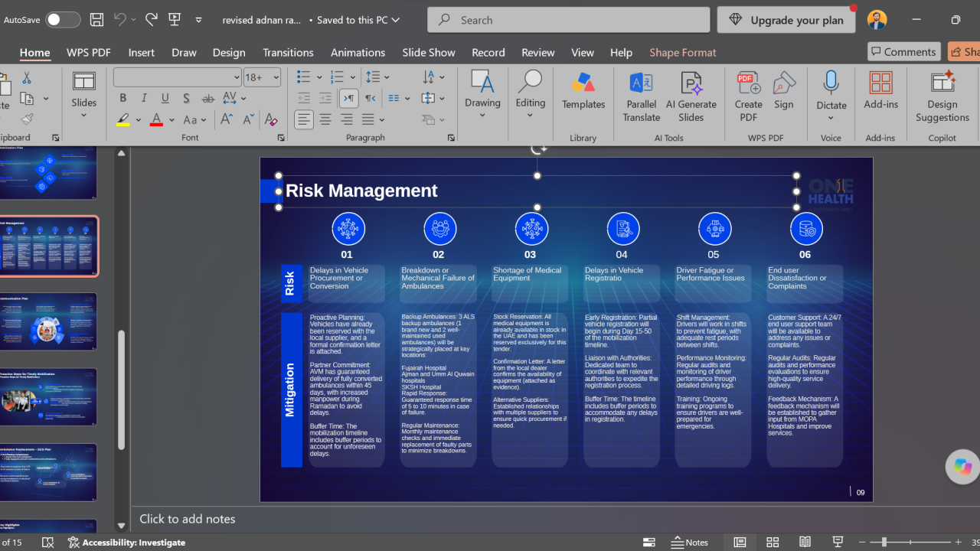Toggle underline formatting
This screenshot has height=551, width=980.
click(165, 99)
